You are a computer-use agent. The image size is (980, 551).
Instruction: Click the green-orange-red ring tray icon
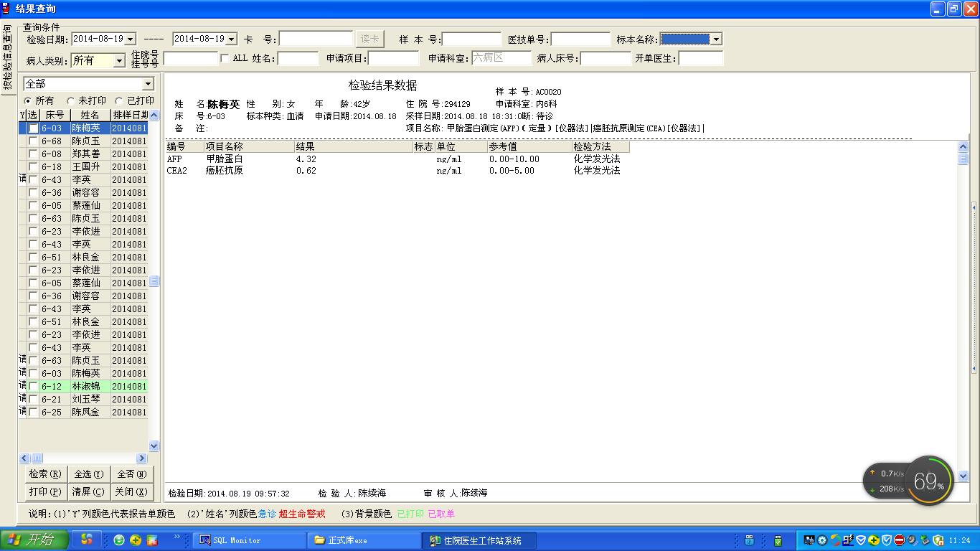(x=835, y=540)
